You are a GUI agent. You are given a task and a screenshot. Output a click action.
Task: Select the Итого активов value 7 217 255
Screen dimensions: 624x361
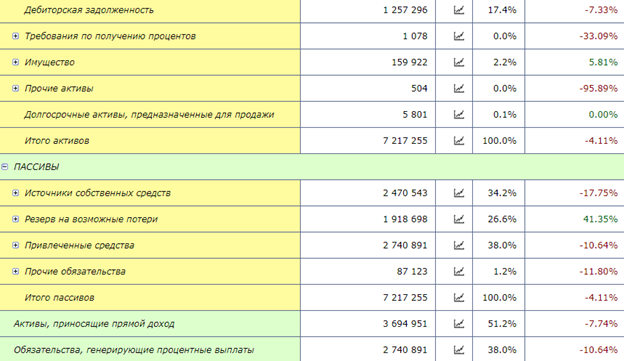click(405, 140)
